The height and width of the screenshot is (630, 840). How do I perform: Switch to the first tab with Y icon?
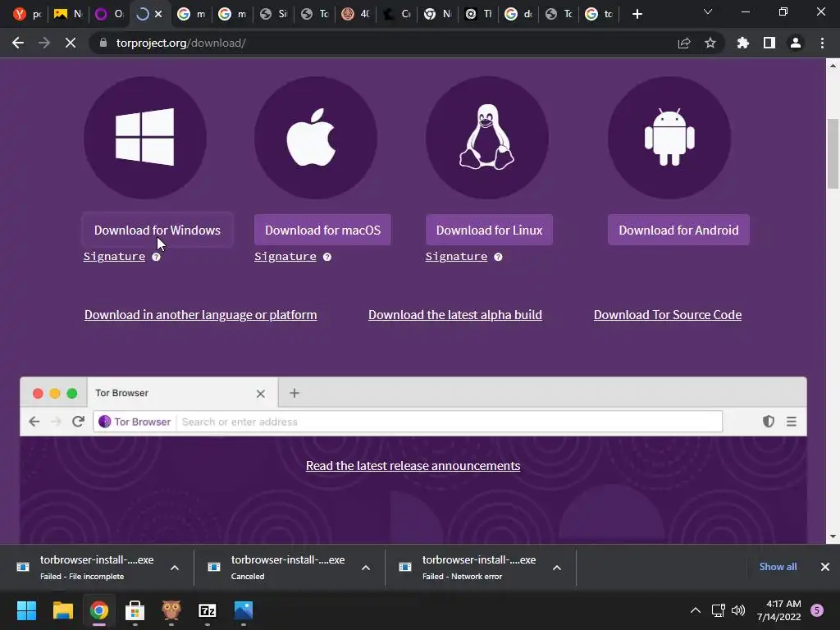point(27,14)
